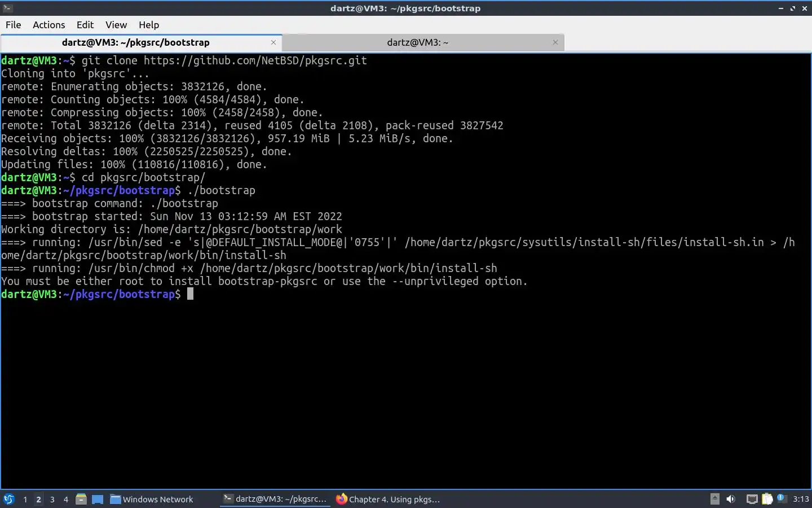Click the 'remote: Counting objects' line
Viewport: 812px width, 508px height.
[x=153, y=99]
